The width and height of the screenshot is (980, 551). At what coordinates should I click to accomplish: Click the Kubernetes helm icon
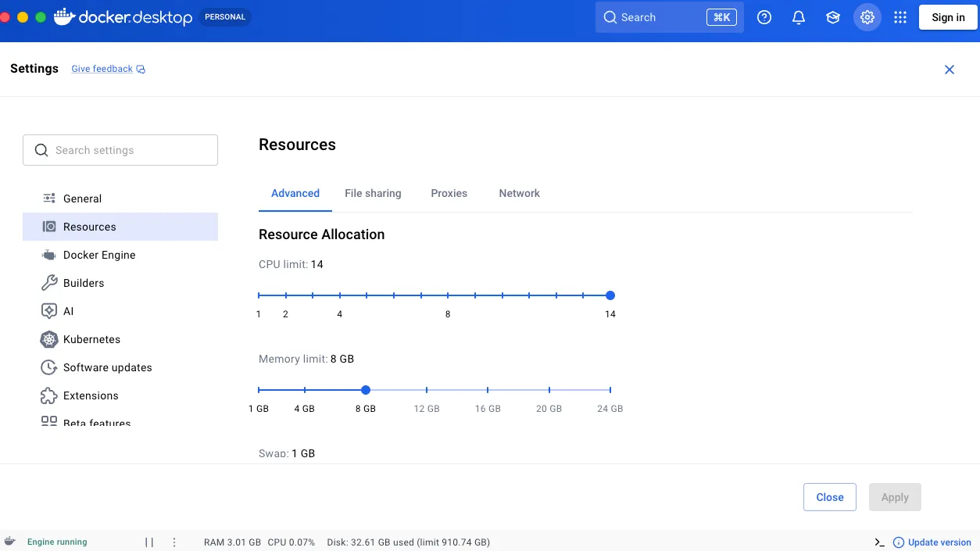pos(49,339)
